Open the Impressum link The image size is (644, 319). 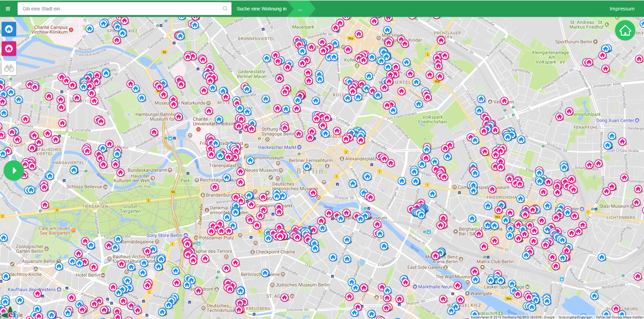coord(622,9)
